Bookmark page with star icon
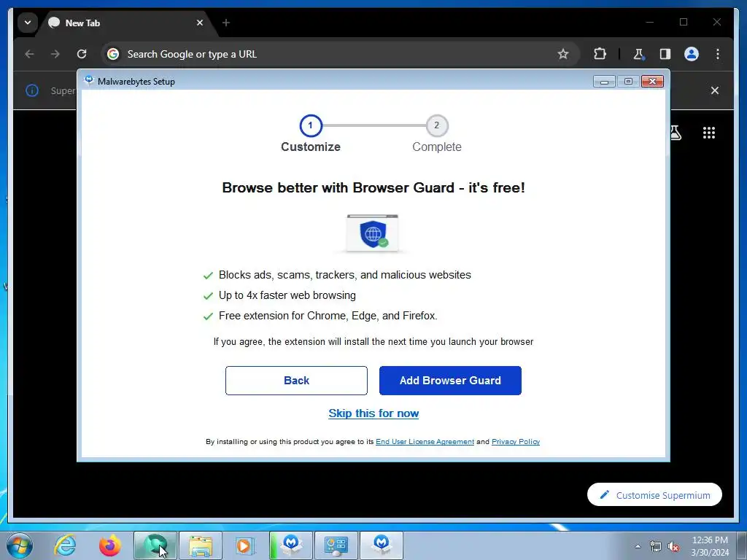This screenshot has height=560, width=747. (x=563, y=54)
